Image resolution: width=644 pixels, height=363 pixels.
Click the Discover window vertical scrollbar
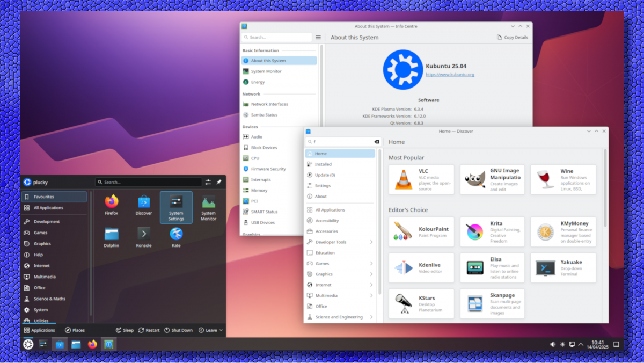coord(605,188)
